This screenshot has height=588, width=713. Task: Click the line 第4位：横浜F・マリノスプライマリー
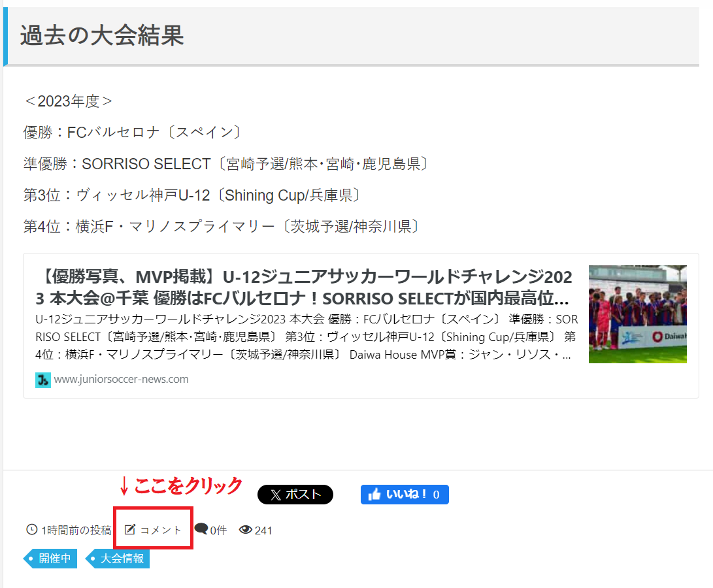pos(222,226)
